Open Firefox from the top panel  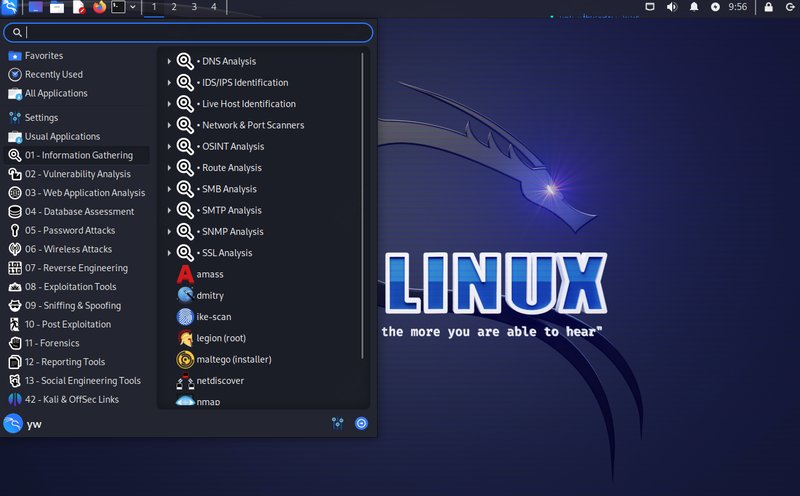[x=99, y=7]
